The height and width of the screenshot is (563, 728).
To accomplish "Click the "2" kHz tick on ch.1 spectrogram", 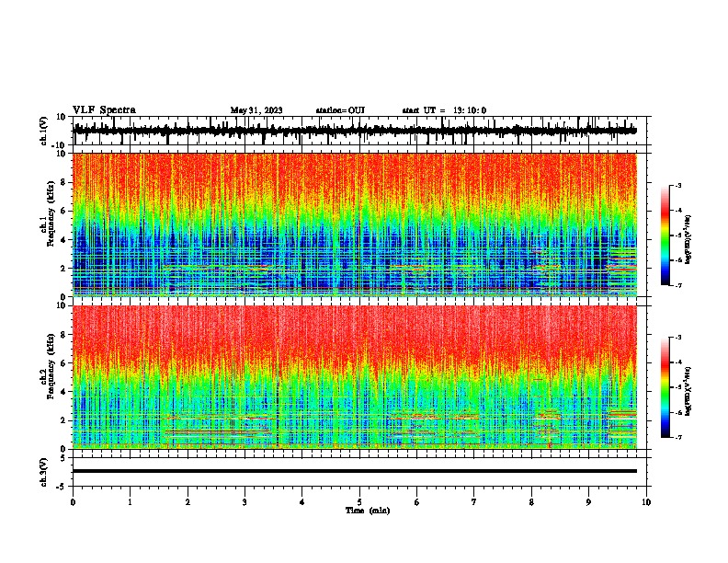I will [63, 268].
